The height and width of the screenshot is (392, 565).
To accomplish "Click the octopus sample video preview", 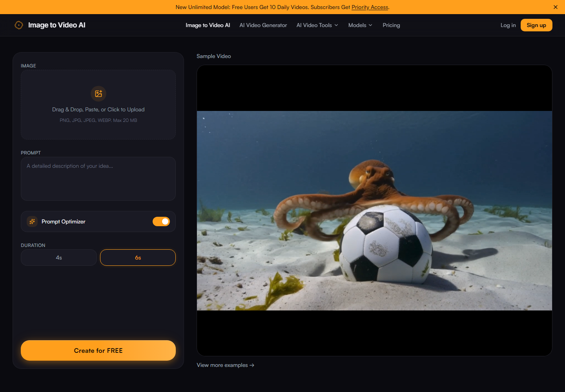I will tap(374, 211).
